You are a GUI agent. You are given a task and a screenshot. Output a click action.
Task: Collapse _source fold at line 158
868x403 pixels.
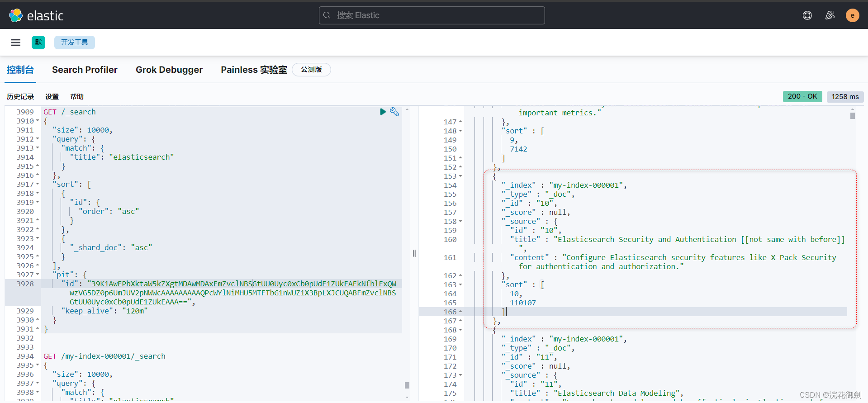pos(460,221)
